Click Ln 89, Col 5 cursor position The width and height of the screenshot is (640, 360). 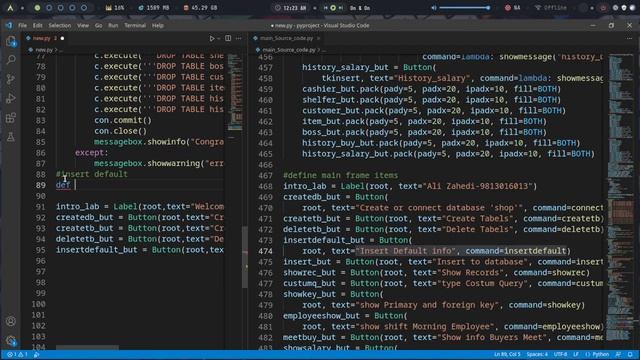coord(507,355)
